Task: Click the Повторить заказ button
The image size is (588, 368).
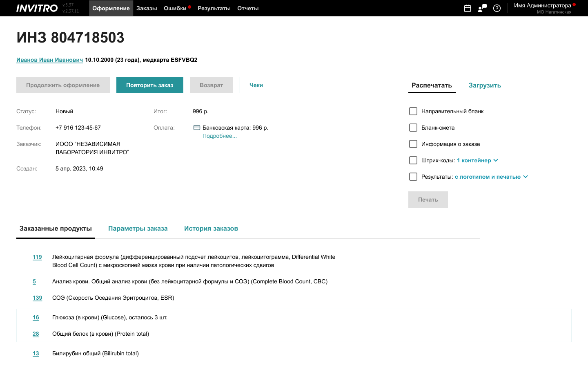Action: (x=150, y=85)
